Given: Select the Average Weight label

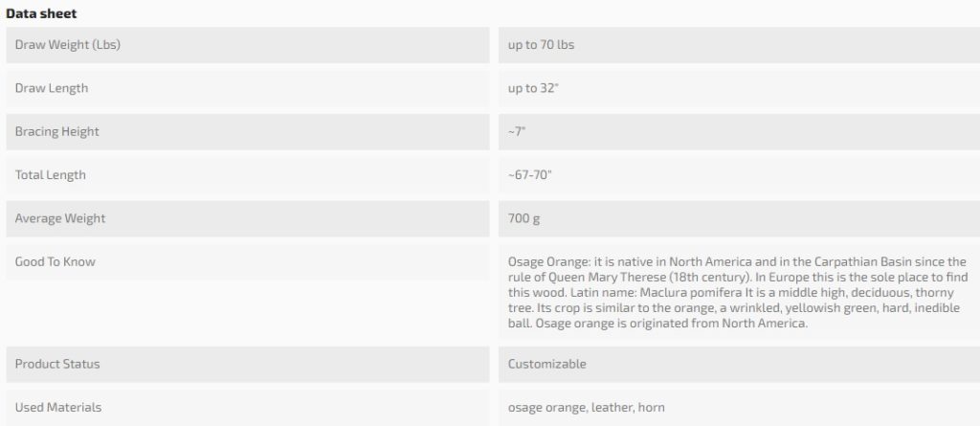Looking at the screenshot, I should click(x=60, y=218).
